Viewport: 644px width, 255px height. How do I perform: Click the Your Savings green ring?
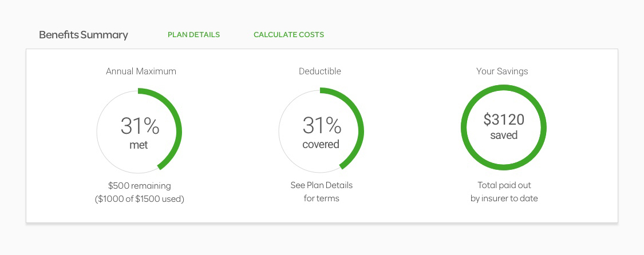(504, 127)
